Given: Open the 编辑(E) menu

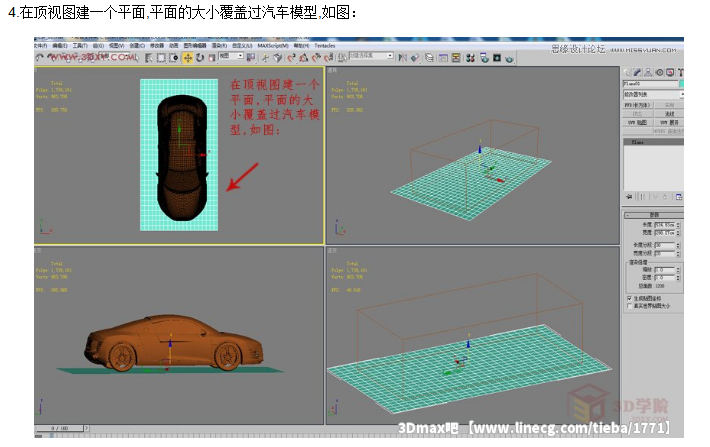Looking at the screenshot, I should [59, 46].
